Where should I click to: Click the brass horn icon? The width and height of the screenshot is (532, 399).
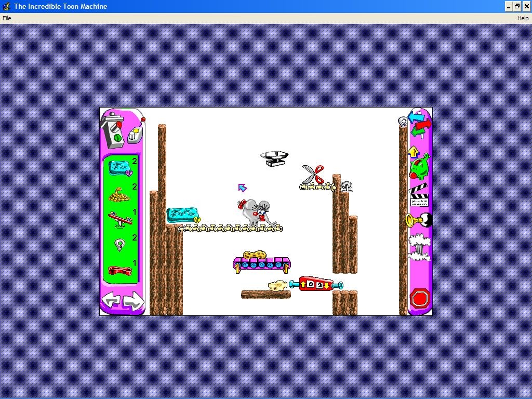pyautogui.click(x=419, y=220)
